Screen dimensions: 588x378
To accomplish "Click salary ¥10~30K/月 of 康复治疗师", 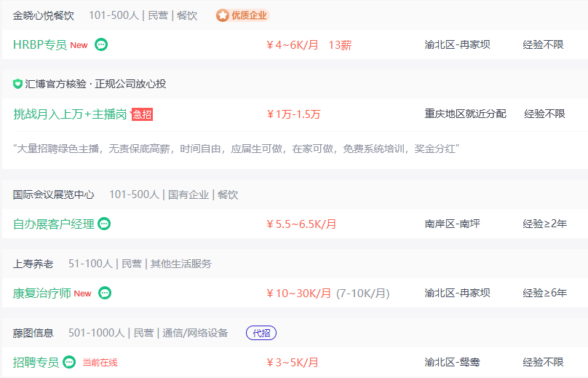I will point(298,294).
